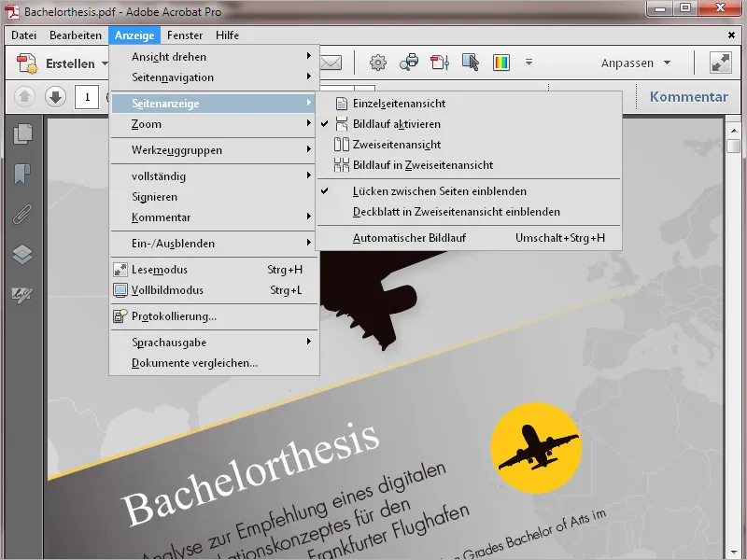Expand Kommentar submenu in Anzeige menu
The width and height of the screenshot is (747, 560).
coord(214,217)
